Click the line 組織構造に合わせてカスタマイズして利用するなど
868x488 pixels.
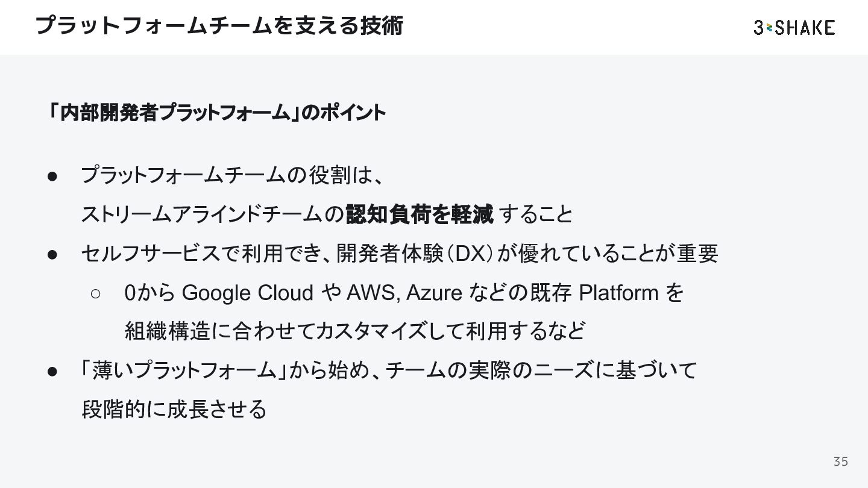354,331
